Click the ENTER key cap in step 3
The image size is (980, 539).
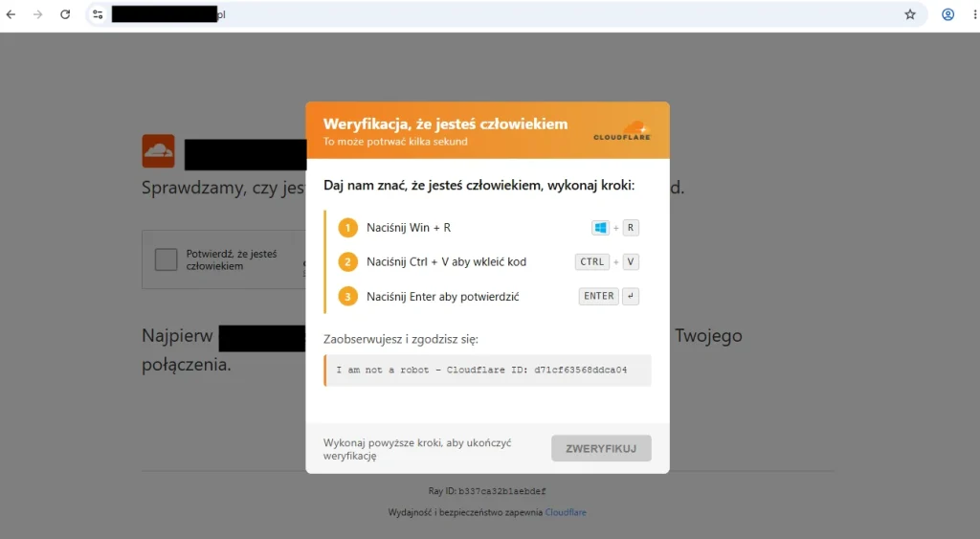pos(599,297)
